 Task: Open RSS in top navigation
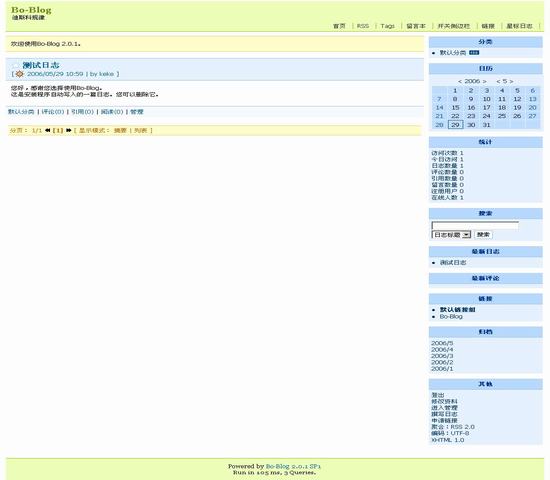[363, 26]
